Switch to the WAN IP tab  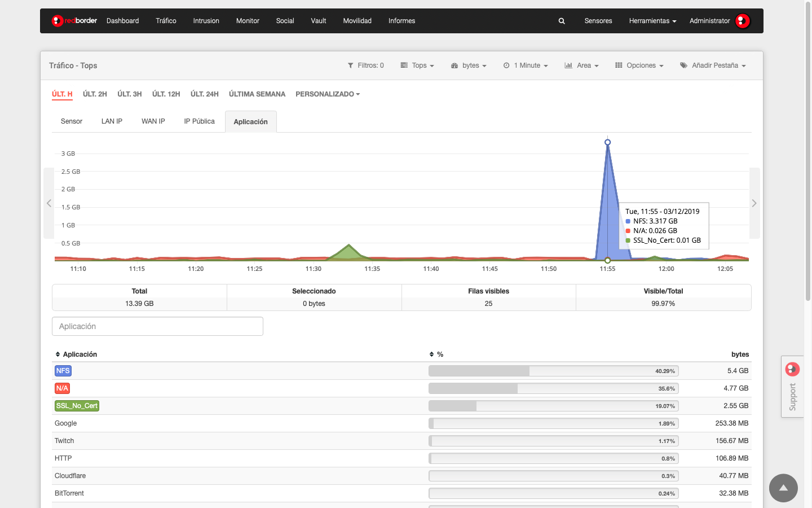pyautogui.click(x=153, y=121)
